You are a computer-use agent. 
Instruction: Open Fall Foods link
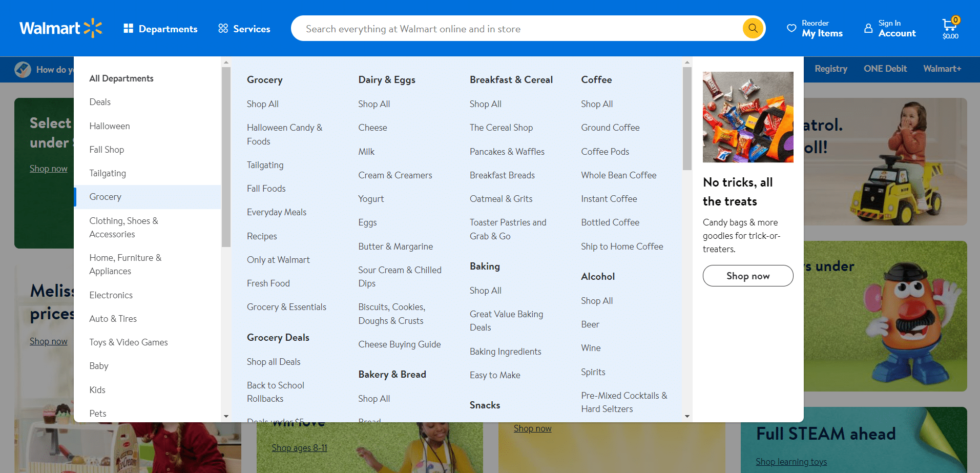(x=266, y=189)
